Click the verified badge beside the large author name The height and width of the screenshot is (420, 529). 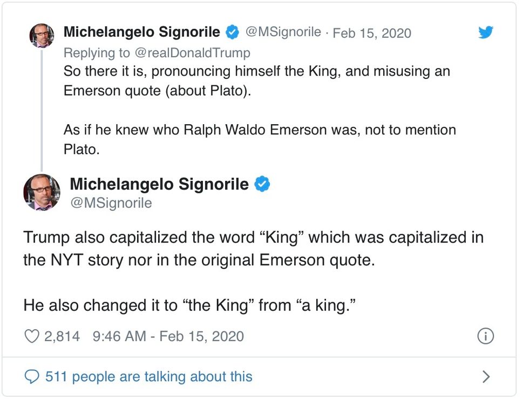point(262,184)
